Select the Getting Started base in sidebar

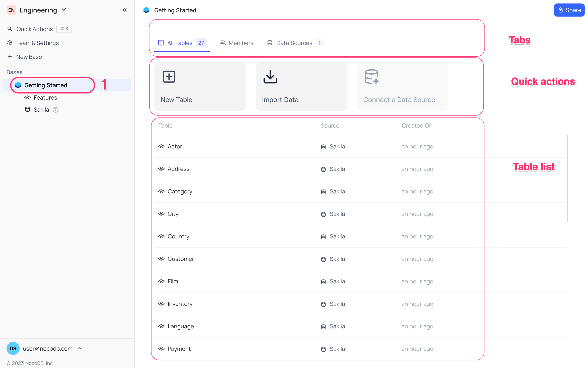(67, 85)
